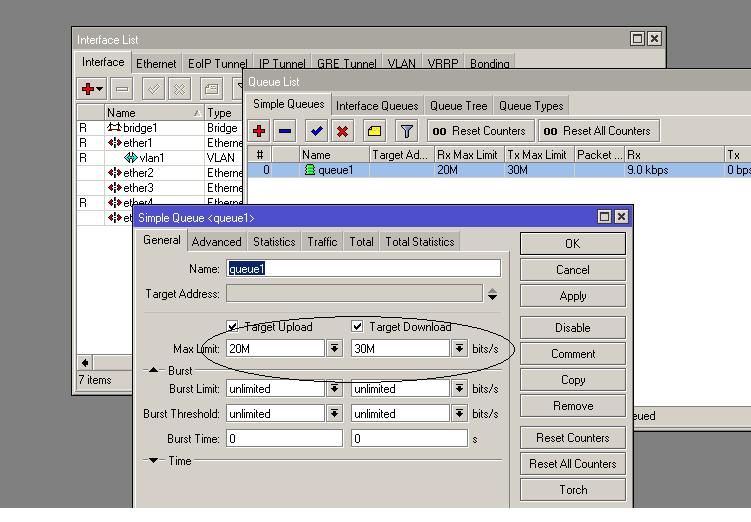The height and width of the screenshot is (522, 751).
Task: Open the download Max Limit 30M dropdown
Action: 459,349
